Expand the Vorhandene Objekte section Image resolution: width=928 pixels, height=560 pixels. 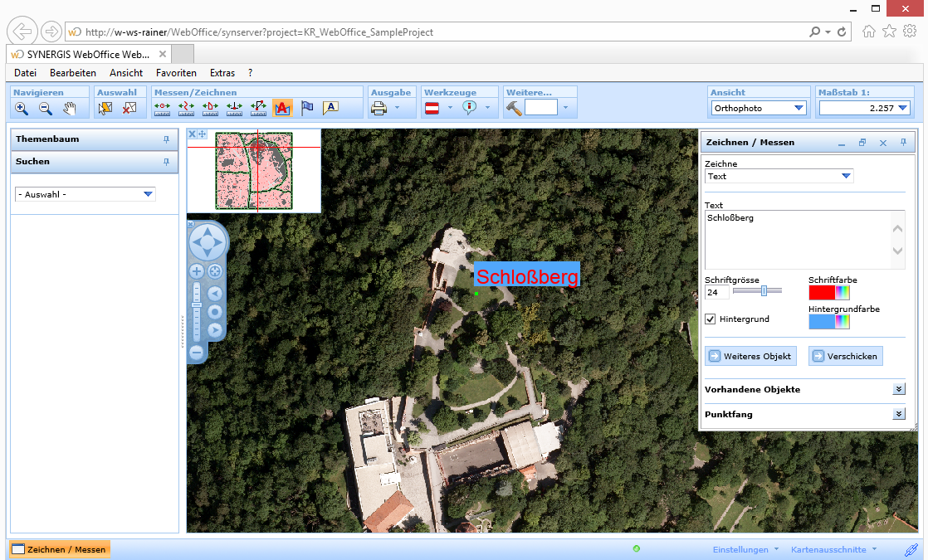click(898, 389)
